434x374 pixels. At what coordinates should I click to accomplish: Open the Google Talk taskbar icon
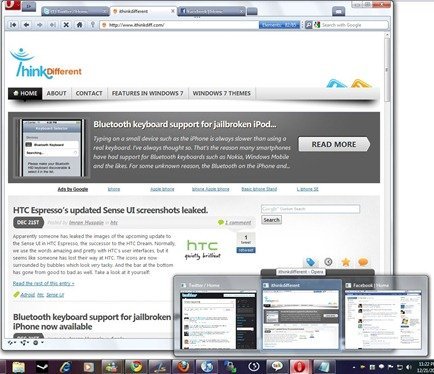pos(276,367)
